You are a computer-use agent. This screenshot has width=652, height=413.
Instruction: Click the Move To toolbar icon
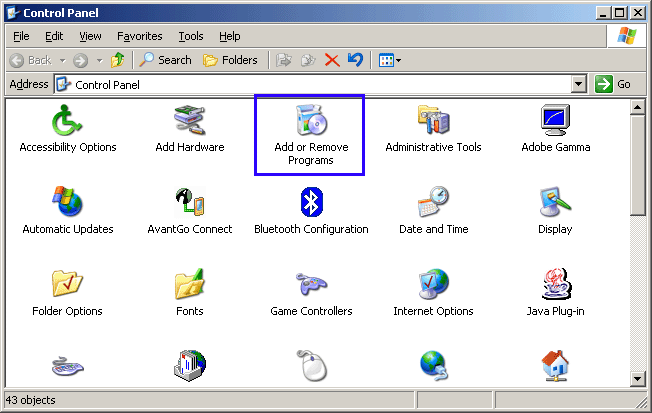pos(284,60)
